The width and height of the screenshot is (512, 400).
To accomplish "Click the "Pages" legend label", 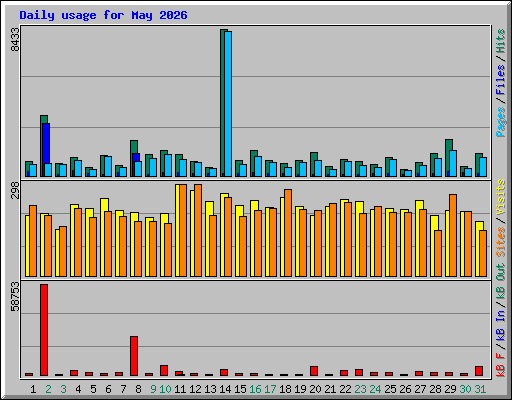I will point(501,122).
